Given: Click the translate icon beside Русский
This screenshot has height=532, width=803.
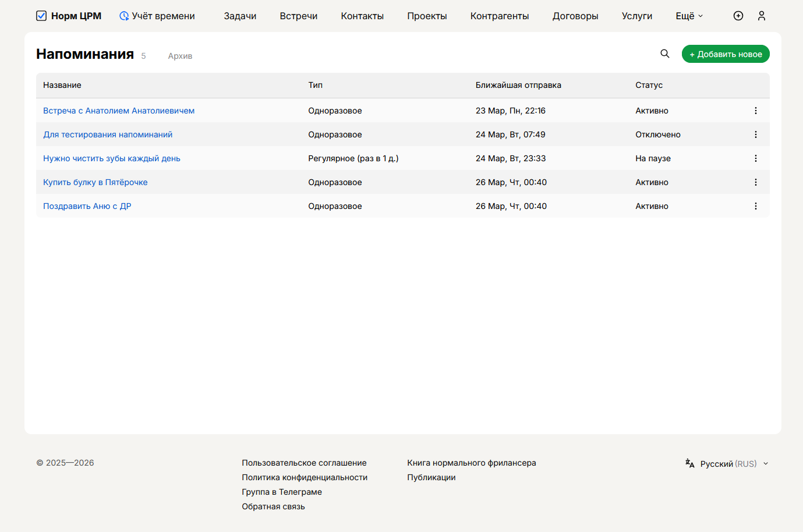Looking at the screenshot, I should 690,463.
